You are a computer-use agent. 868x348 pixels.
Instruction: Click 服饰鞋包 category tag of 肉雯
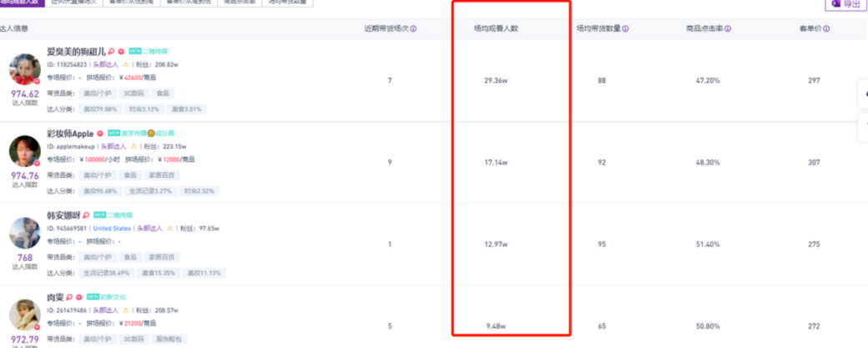click(169, 339)
